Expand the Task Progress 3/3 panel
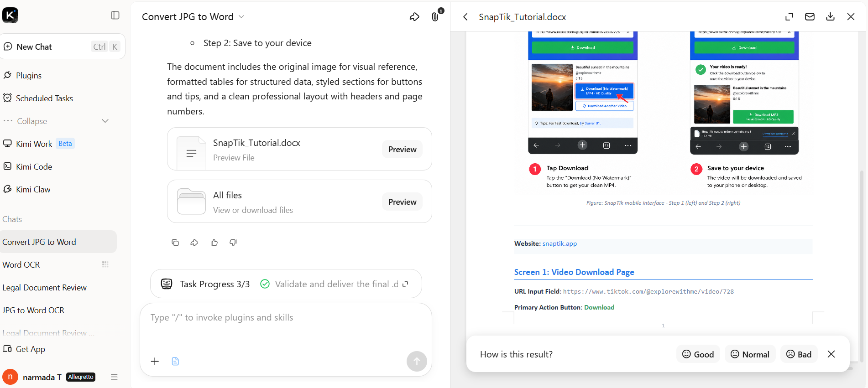868x388 pixels. tap(405, 284)
